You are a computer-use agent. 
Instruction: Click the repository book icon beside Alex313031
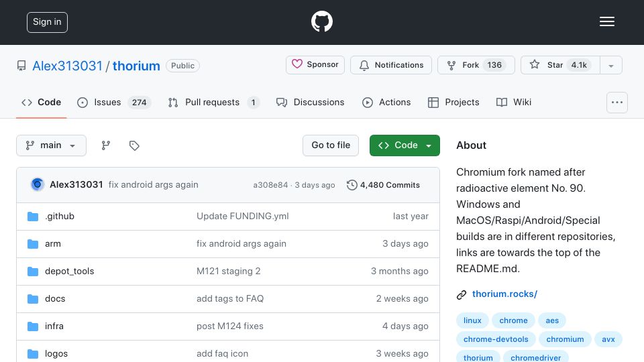(21, 66)
